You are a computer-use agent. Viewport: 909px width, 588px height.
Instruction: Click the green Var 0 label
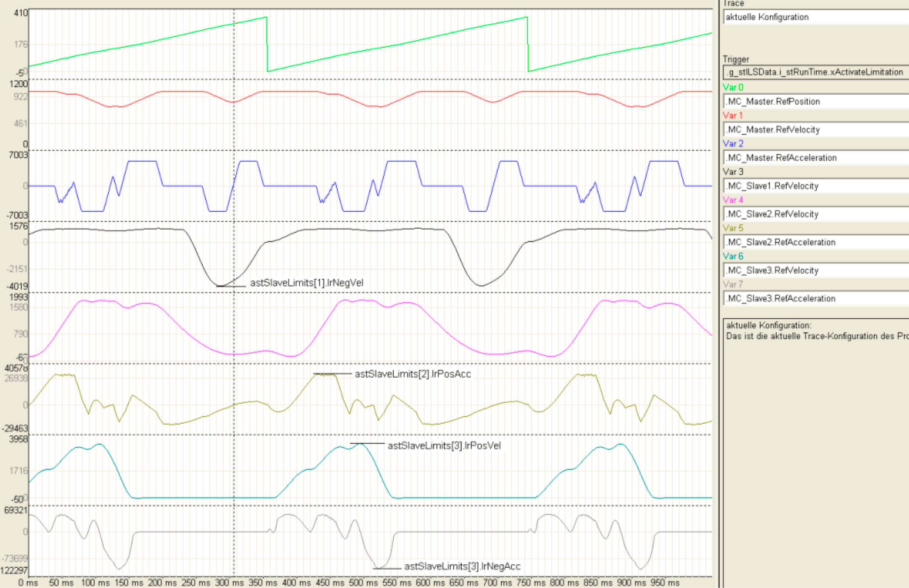[x=733, y=87]
